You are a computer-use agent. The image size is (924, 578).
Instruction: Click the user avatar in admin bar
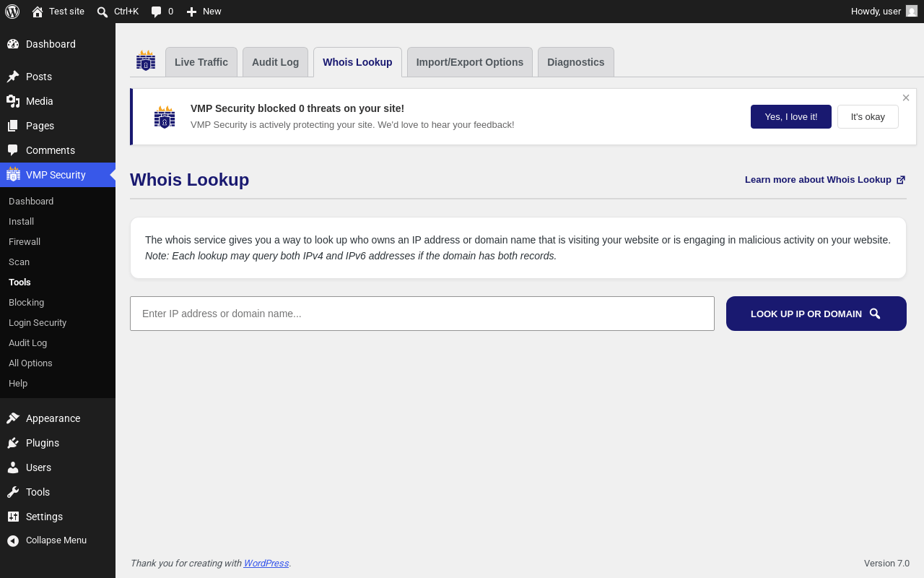tap(912, 12)
